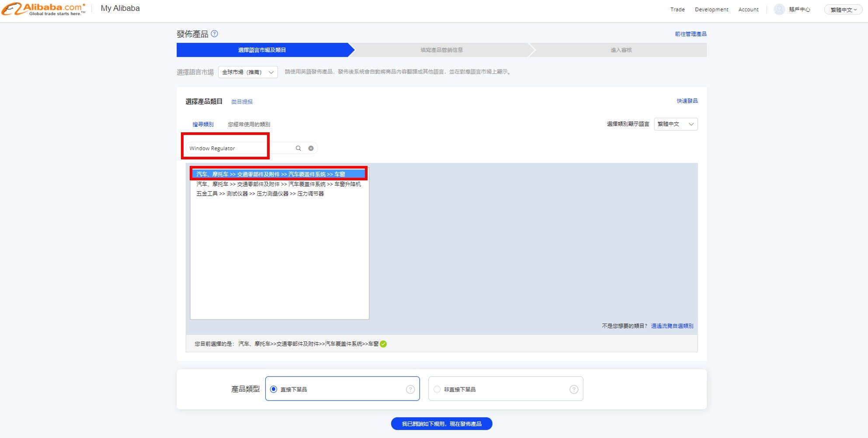Switch to the 您經常使用的類別 tab
The height and width of the screenshot is (438, 868).
click(249, 124)
